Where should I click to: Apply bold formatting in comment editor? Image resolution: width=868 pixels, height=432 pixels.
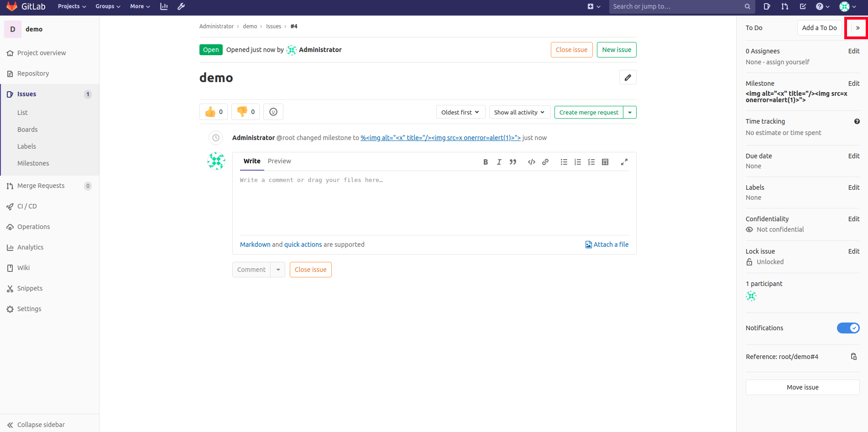(x=485, y=162)
